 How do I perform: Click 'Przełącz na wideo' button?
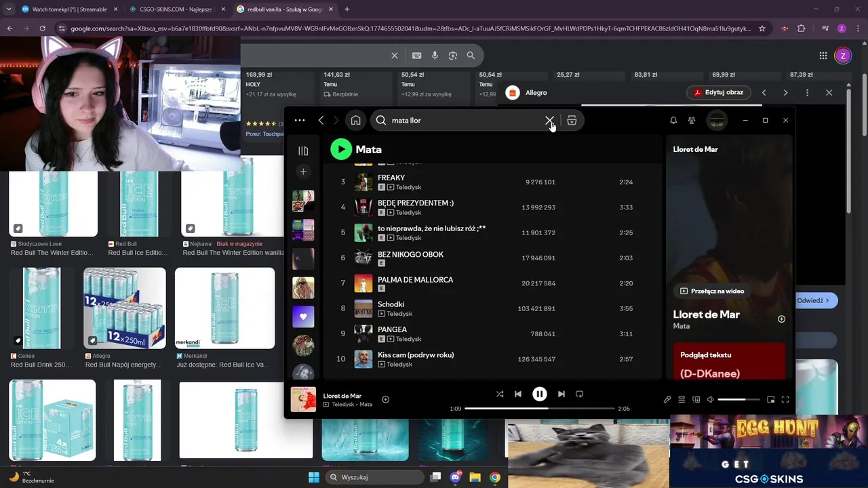click(x=712, y=291)
